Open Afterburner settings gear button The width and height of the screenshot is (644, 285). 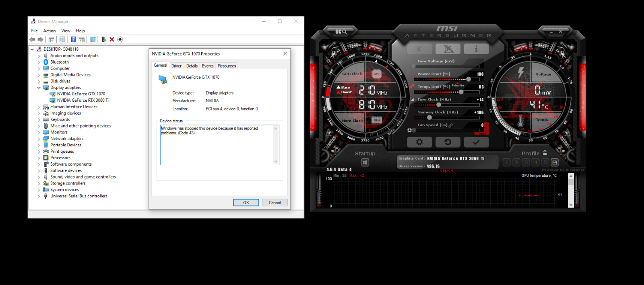coord(419,142)
